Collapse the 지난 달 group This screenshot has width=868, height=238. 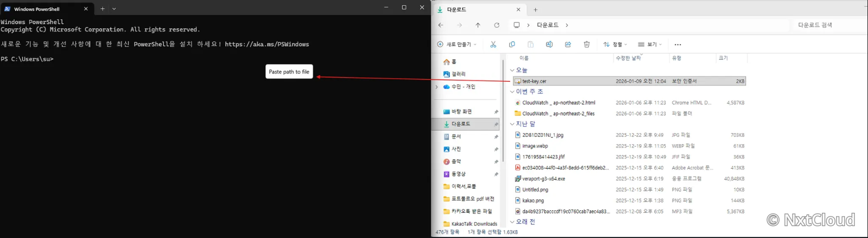tap(512, 124)
